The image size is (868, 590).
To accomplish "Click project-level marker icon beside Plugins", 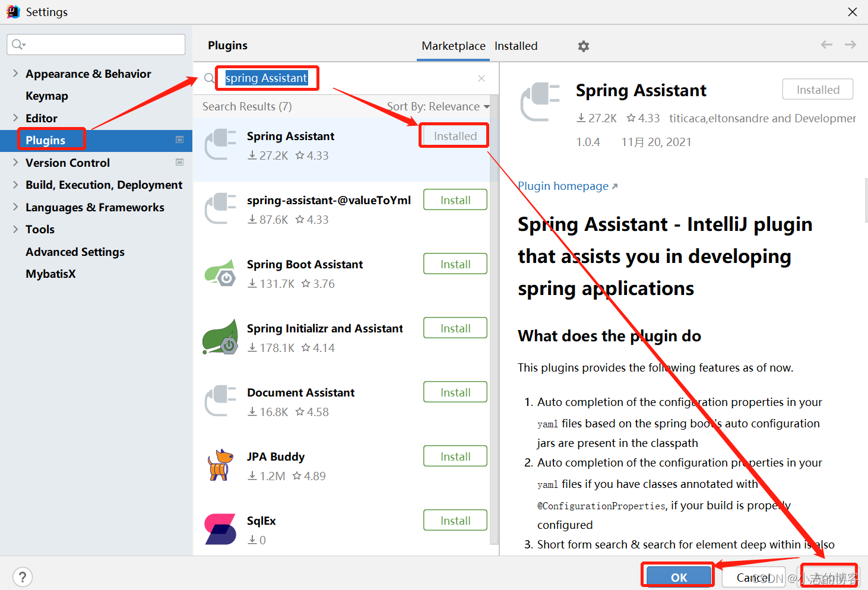I will click(x=179, y=140).
